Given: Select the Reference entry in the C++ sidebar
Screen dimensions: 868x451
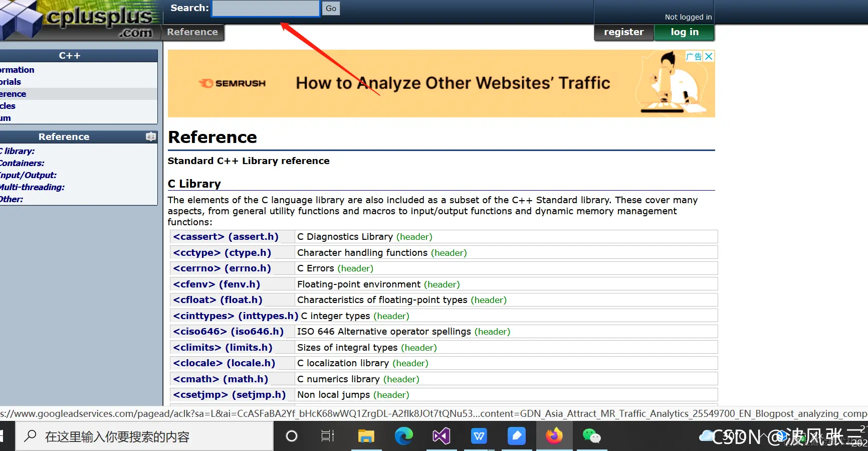Looking at the screenshot, I should click(x=13, y=94).
